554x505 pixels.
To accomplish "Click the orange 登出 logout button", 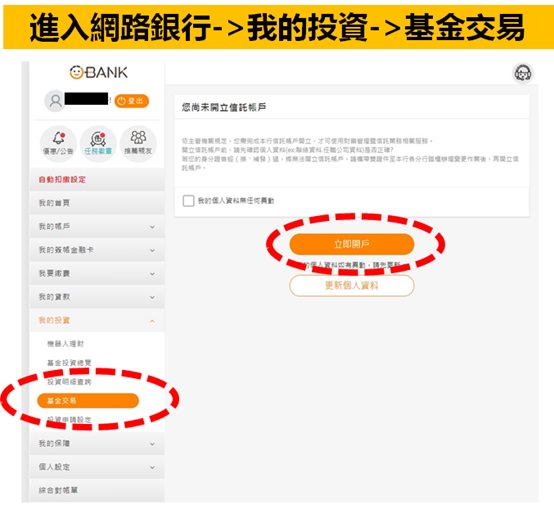I will click(x=131, y=101).
